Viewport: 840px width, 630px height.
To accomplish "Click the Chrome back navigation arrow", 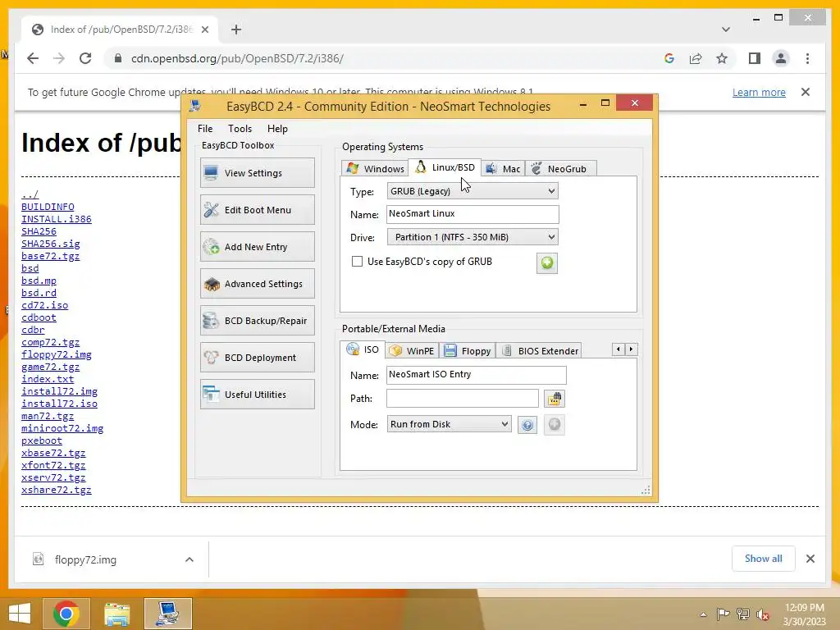I will 33,58.
